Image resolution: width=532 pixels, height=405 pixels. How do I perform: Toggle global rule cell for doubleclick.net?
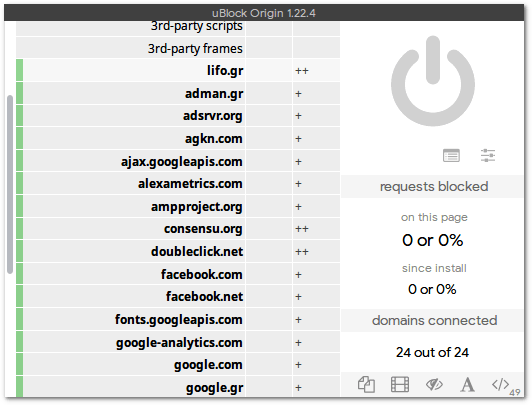click(269, 251)
